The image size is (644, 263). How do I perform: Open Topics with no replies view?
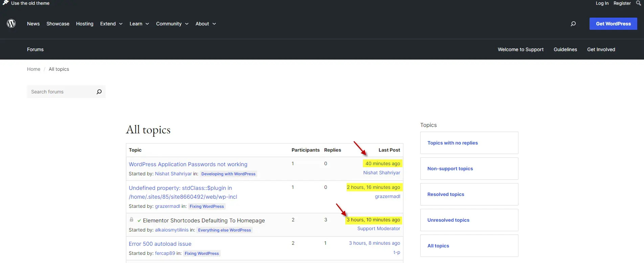pos(469,143)
